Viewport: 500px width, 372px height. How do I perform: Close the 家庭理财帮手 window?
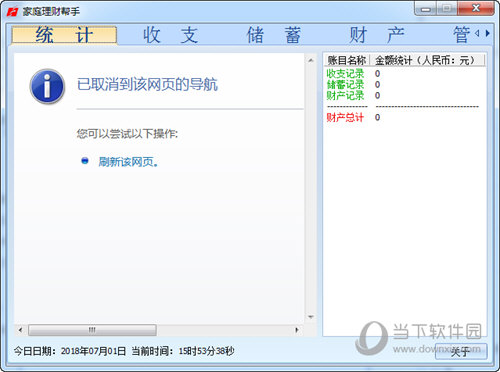476,9
